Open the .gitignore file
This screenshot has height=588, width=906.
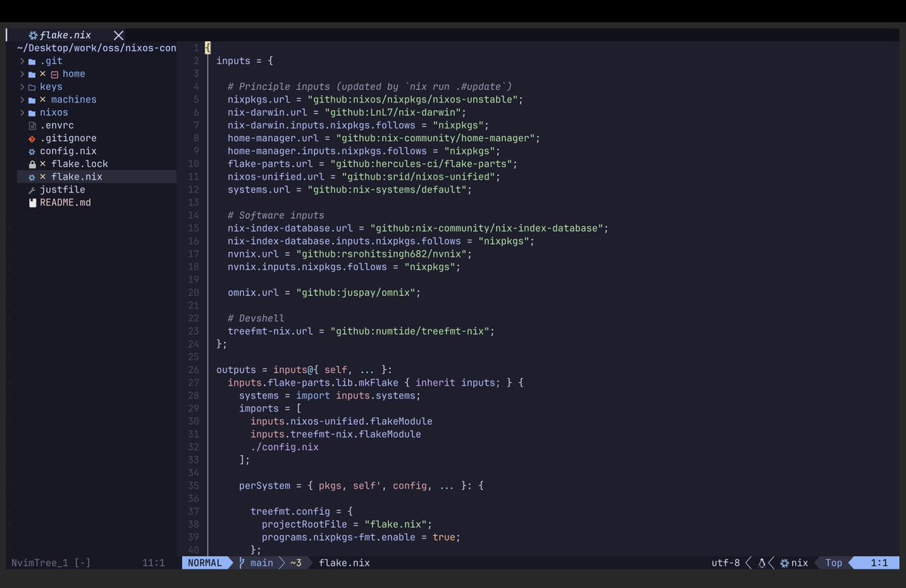(x=68, y=138)
